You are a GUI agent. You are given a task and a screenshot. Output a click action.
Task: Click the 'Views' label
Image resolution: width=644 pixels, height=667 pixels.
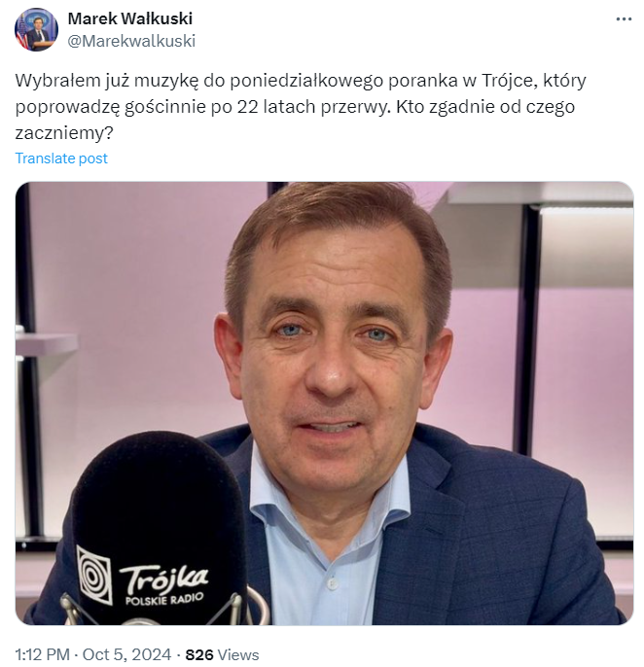[x=238, y=654]
